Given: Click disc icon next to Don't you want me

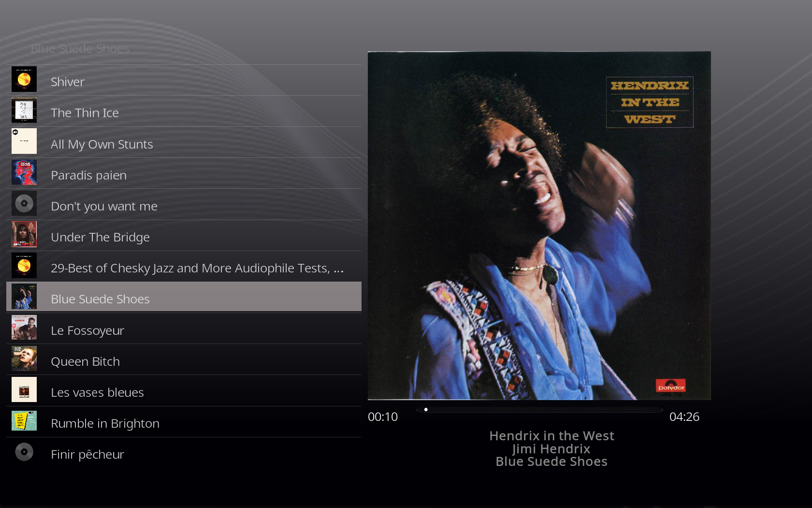Looking at the screenshot, I should point(24,203).
